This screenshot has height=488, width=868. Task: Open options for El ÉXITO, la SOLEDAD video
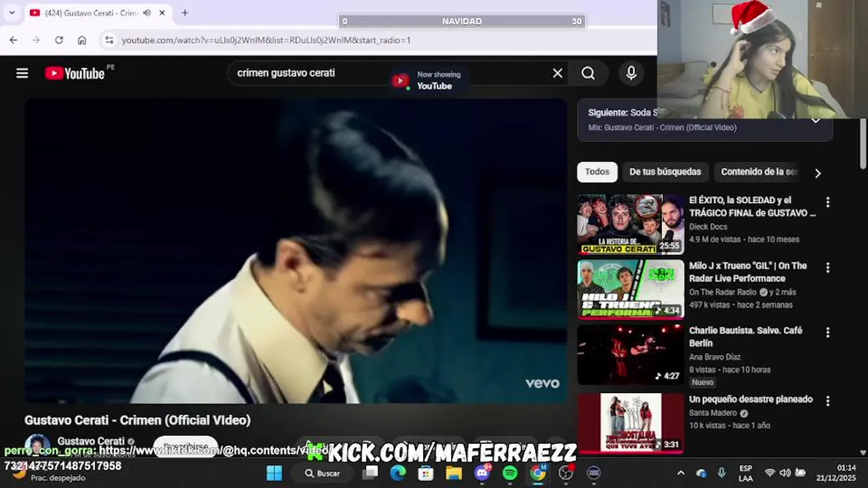827,202
